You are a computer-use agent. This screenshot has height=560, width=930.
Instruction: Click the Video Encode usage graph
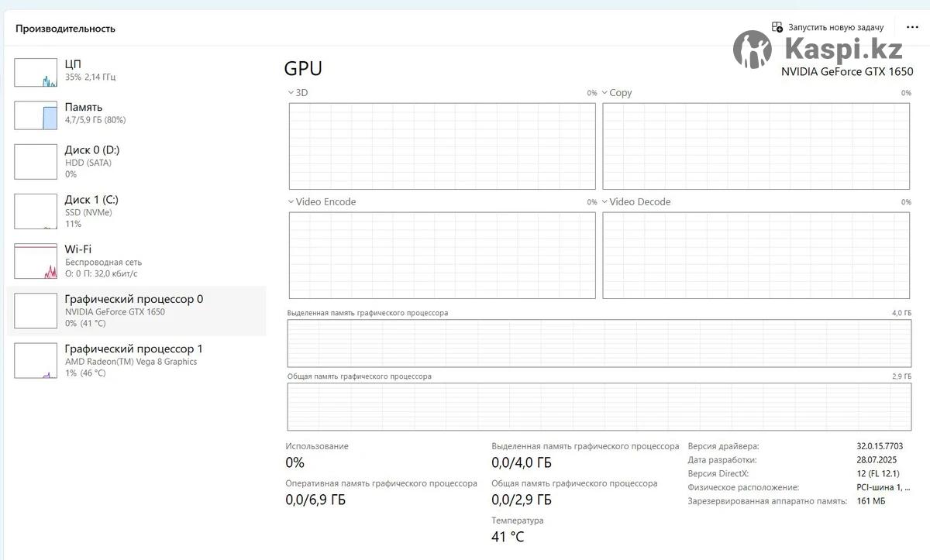point(442,255)
